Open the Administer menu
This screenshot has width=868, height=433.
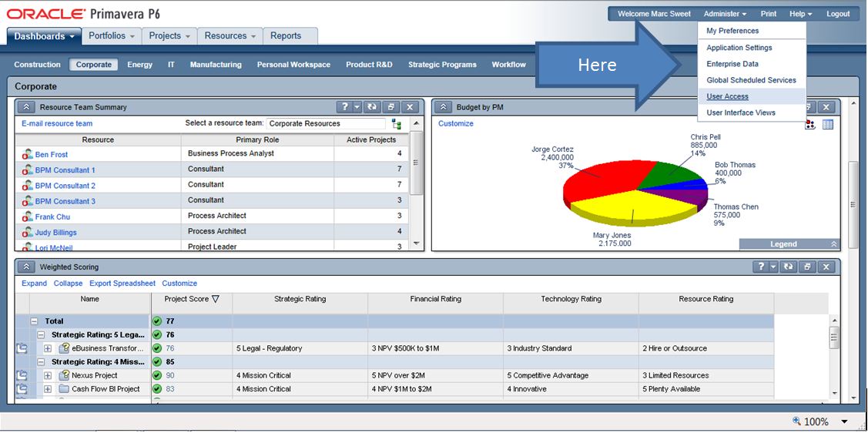click(726, 14)
